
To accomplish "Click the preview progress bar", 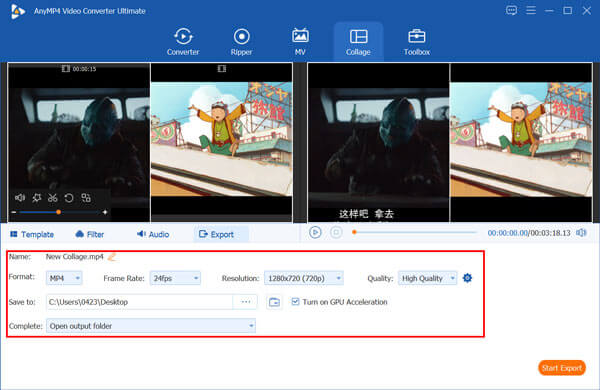I will [414, 232].
